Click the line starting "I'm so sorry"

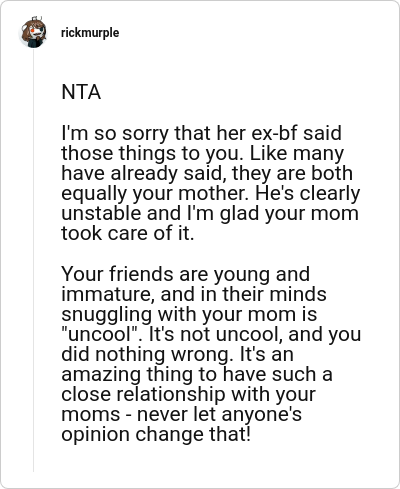point(201,133)
